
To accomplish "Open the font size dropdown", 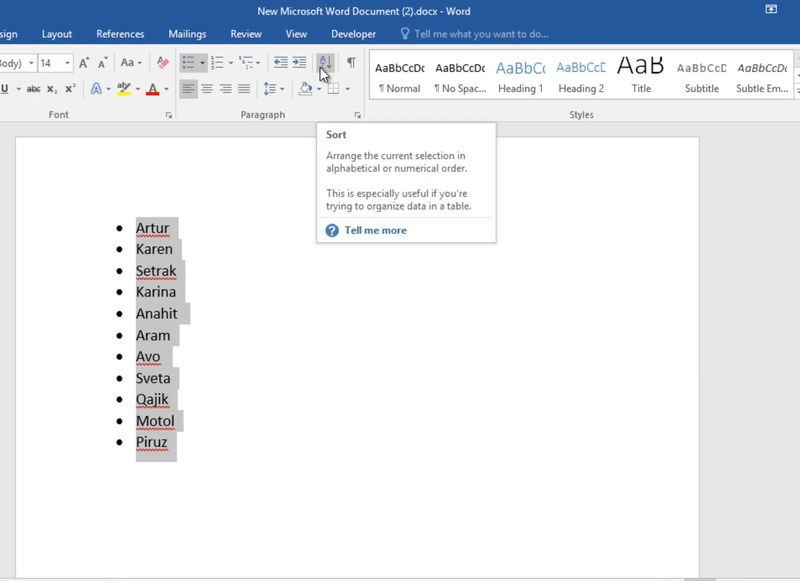I will point(67,63).
